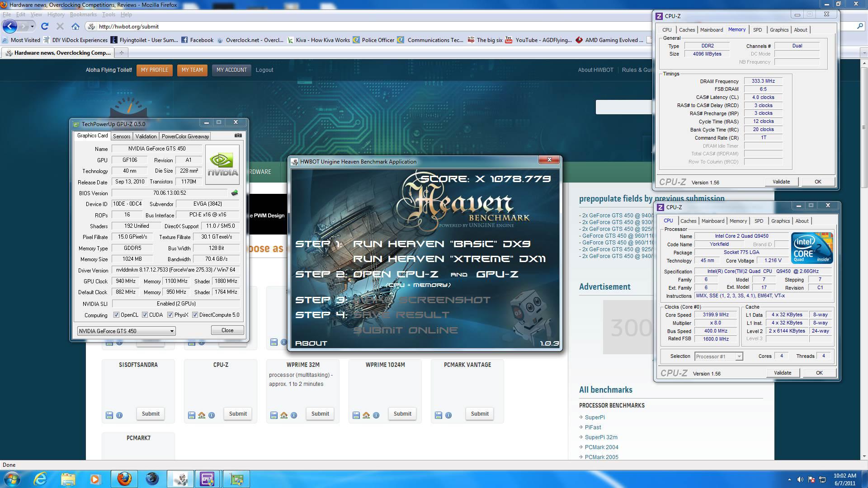This screenshot has height=488, width=868.
Task: Click OK in upper CPU-Z Memory window
Action: pyautogui.click(x=818, y=182)
